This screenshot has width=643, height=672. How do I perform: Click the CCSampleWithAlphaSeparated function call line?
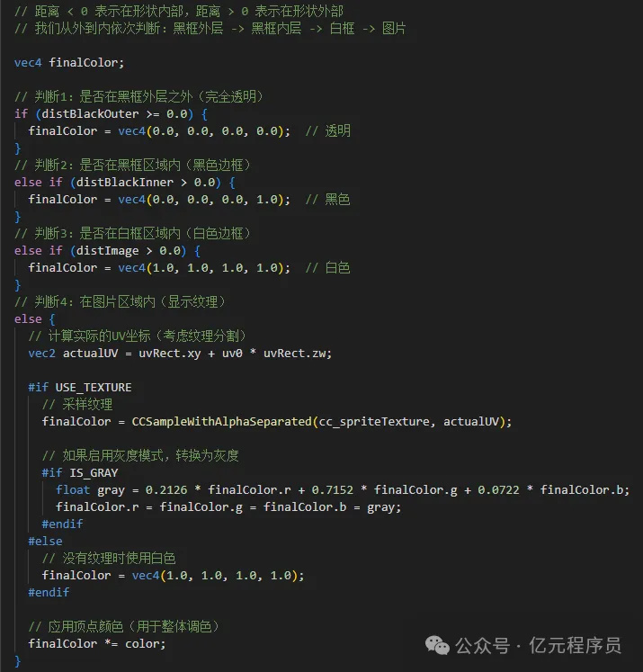pyautogui.click(x=277, y=422)
